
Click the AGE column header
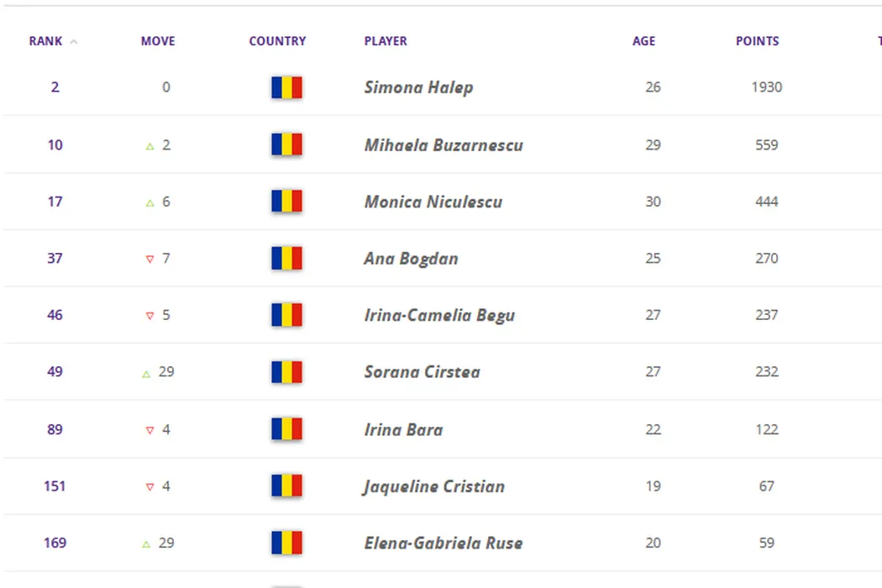tap(643, 41)
